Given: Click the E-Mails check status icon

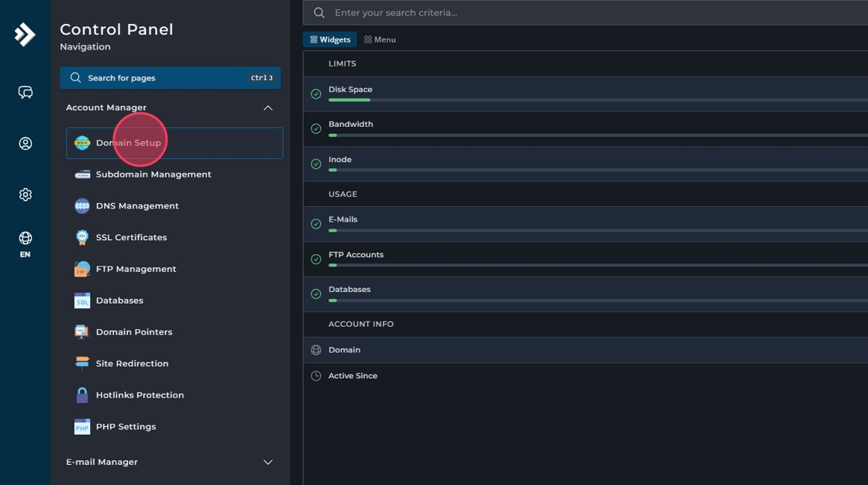Looking at the screenshot, I should pyautogui.click(x=316, y=224).
